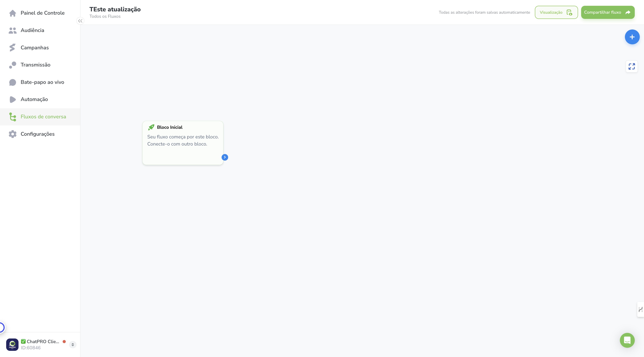Click the Automação play icon
This screenshot has height=357, width=644.
(13, 99)
